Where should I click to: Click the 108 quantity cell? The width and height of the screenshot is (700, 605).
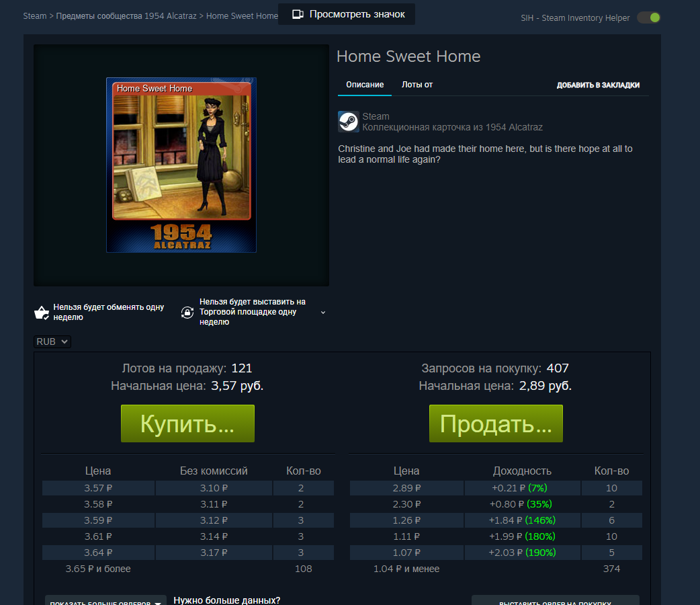(304, 569)
